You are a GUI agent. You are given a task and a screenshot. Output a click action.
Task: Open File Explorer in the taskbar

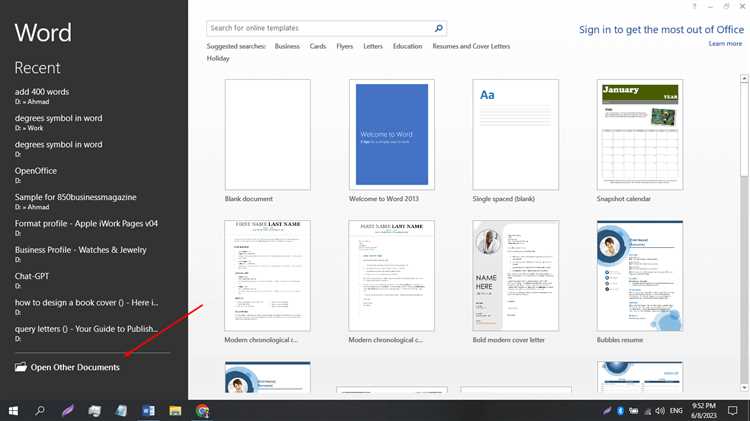175,410
